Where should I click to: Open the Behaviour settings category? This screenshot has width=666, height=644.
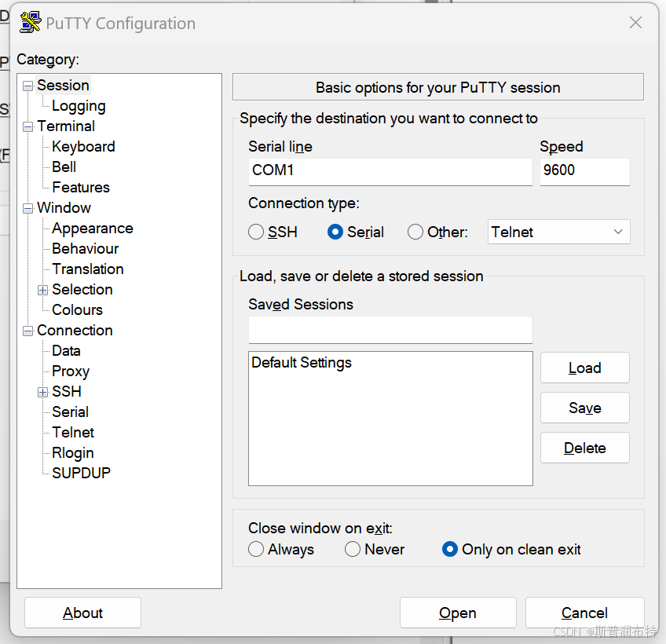tap(85, 248)
